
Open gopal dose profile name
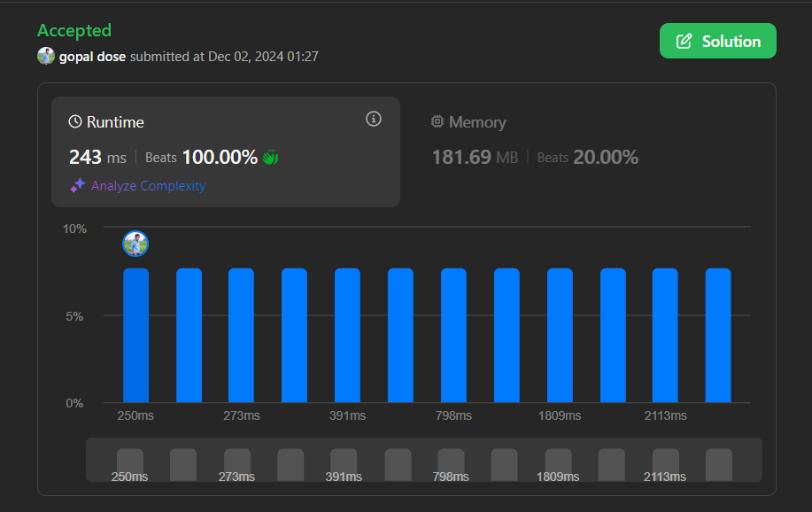92,57
